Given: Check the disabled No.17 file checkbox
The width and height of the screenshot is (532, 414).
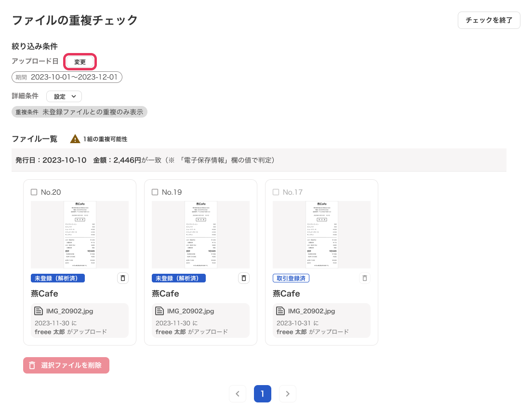Looking at the screenshot, I should point(276,192).
